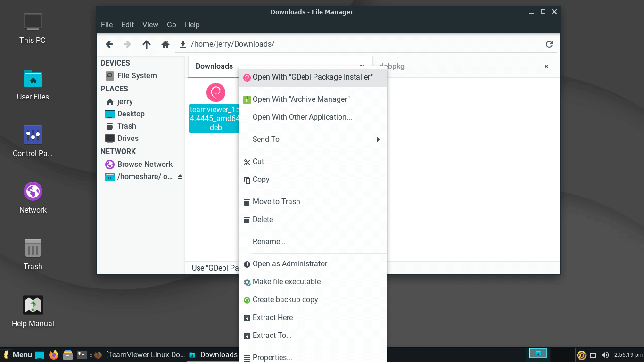Image resolution: width=644 pixels, height=362 pixels.
Task: Click the path location bar field
Action: point(363,44)
